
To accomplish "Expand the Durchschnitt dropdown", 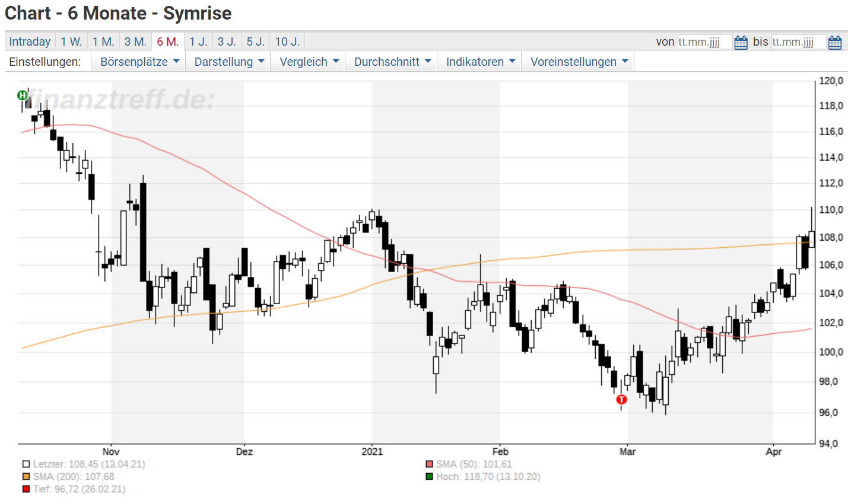I will 391,62.
